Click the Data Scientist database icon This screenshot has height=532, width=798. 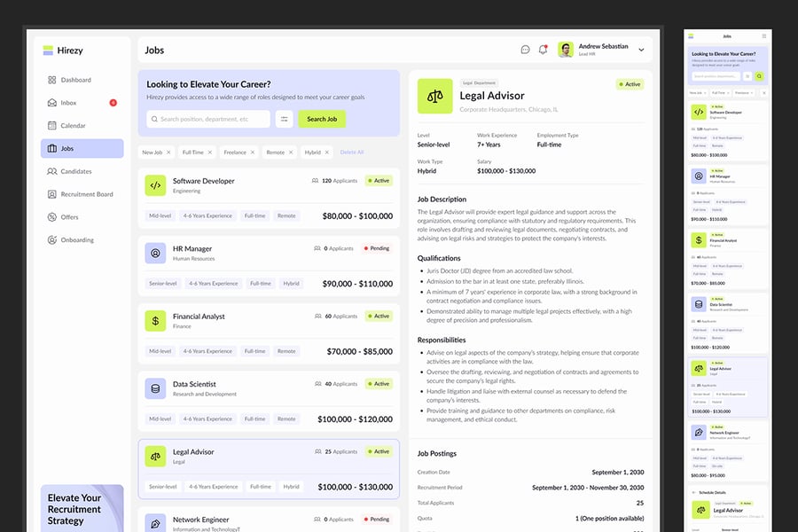[155, 388]
